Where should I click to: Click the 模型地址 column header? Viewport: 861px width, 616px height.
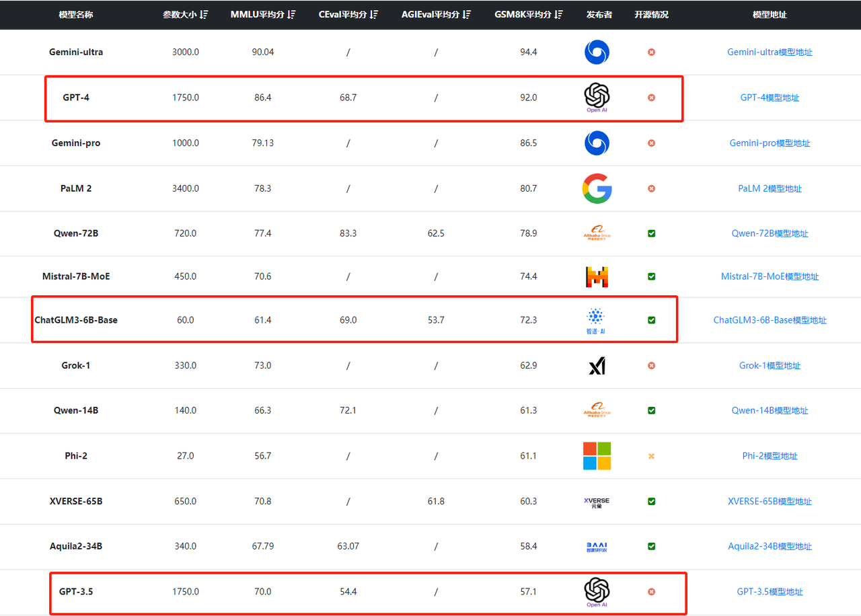pos(770,15)
